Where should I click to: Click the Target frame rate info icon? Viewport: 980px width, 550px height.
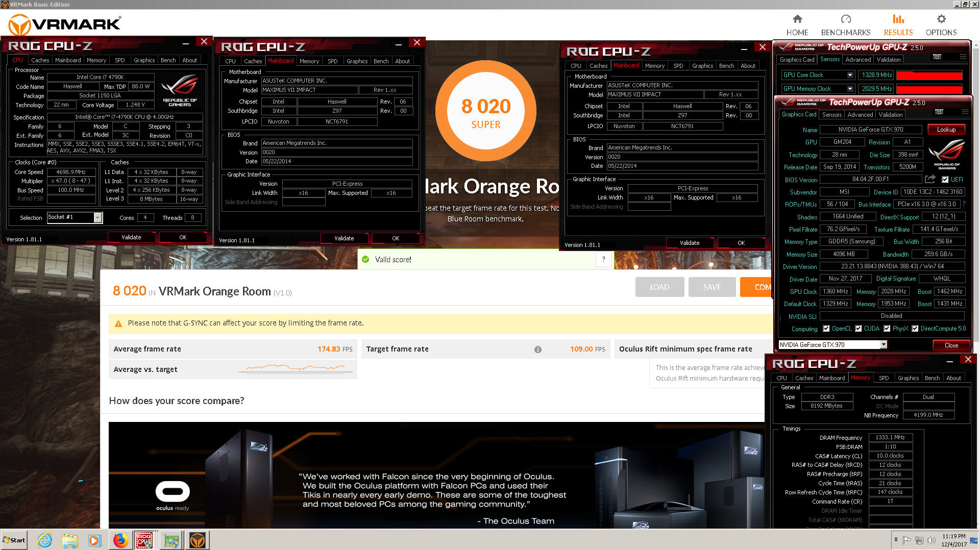pyautogui.click(x=537, y=349)
